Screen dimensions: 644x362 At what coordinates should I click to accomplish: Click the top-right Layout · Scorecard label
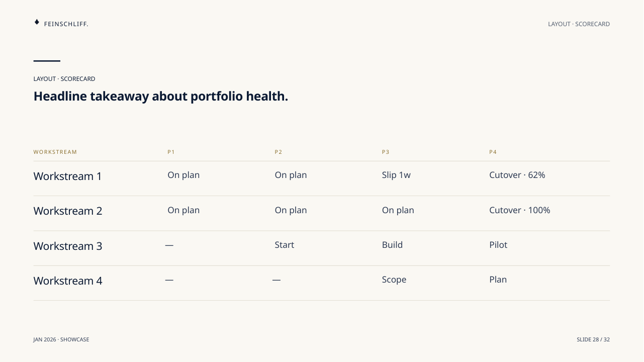tap(579, 24)
